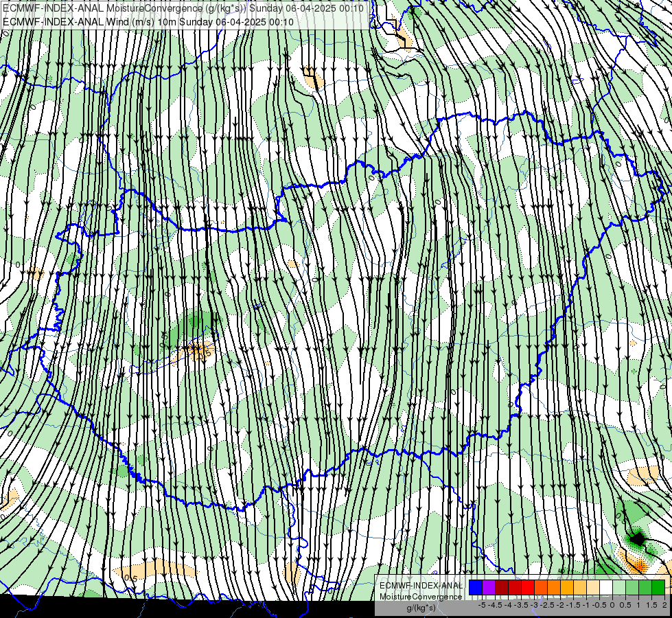Click the blue legend swatch below -5
This screenshot has width=672, height=618.
[x=476, y=588]
